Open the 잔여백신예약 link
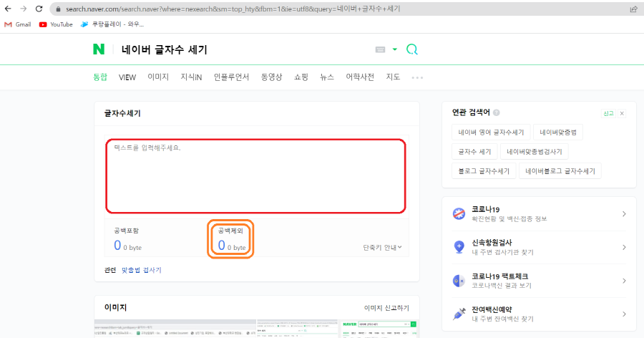The height and width of the screenshot is (338, 644). [502, 314]
